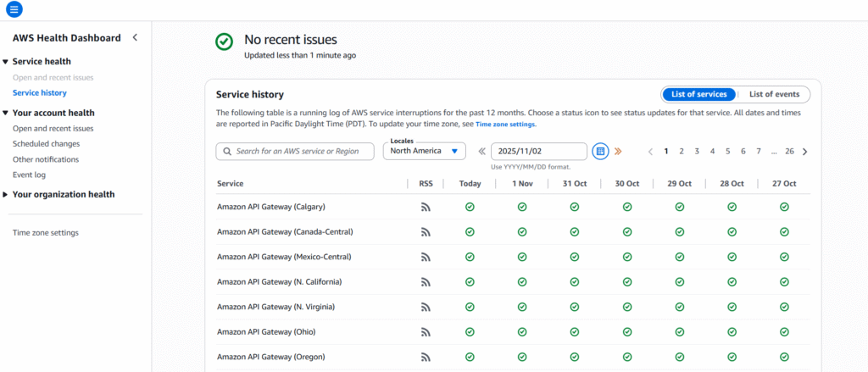
Task: Open Event log in sidebar
Action: coord(29,175)
